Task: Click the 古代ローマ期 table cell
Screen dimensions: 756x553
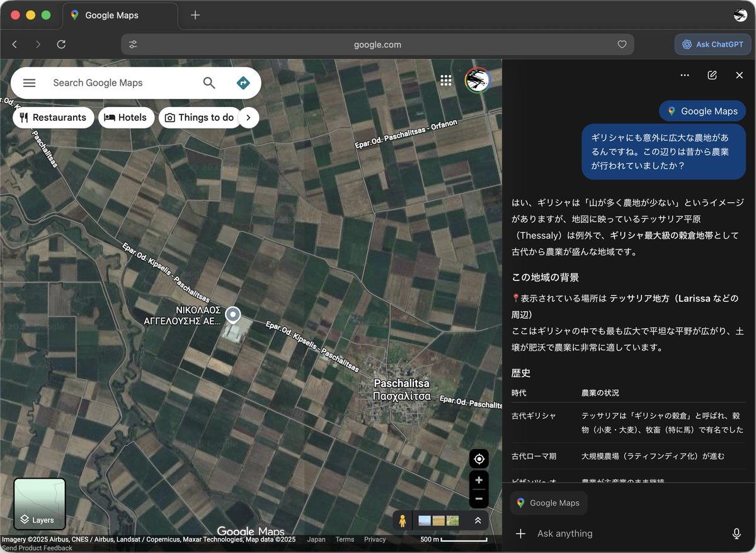Action: (534, 456)
